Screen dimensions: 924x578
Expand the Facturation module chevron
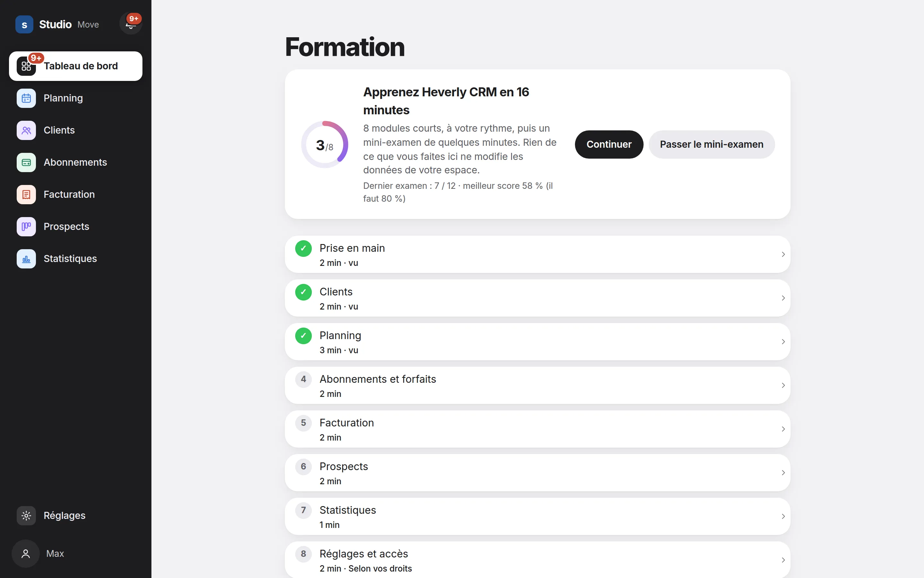pos(783,429)
